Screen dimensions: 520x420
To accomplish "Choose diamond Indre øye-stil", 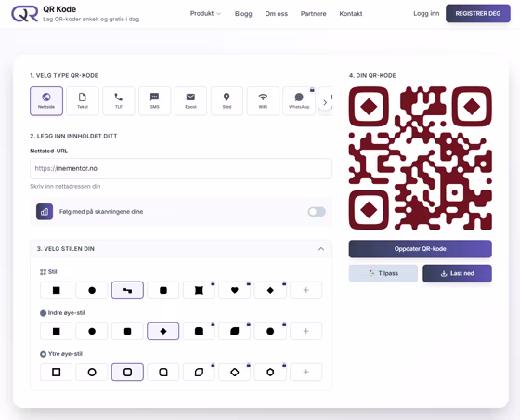I will coord(163,331).
